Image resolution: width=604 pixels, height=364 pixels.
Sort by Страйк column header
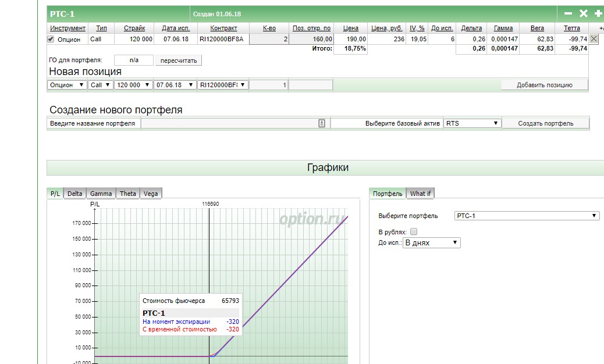pyautogui.click(x=134, y=28)
